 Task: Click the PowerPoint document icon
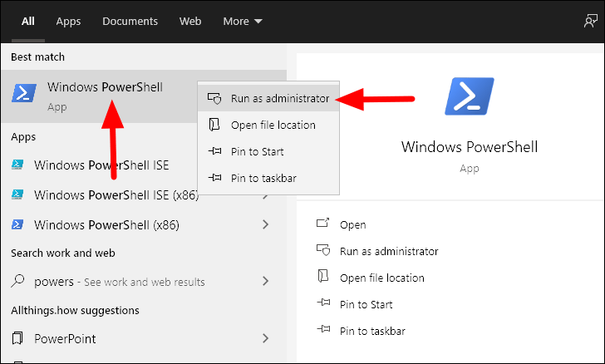point(17,338)
